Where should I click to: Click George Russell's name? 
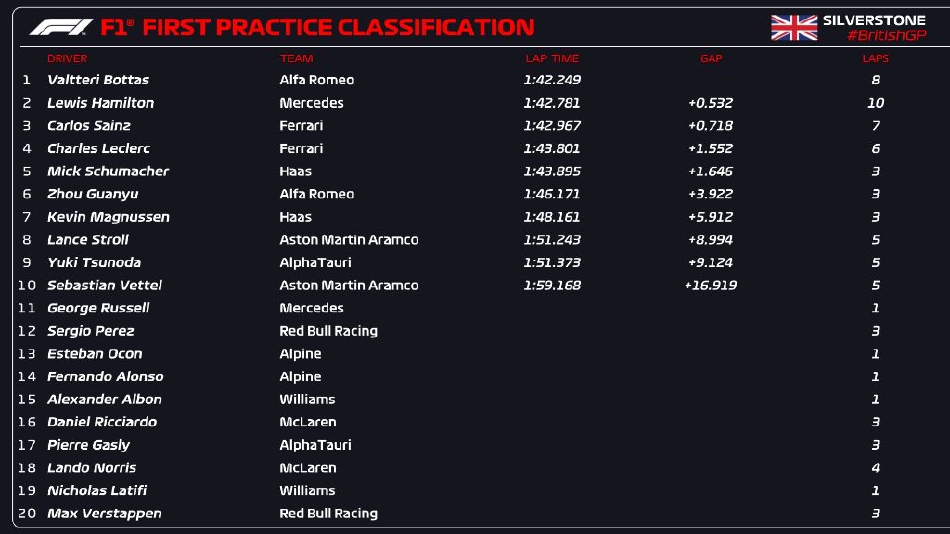[x=98, y=309]
